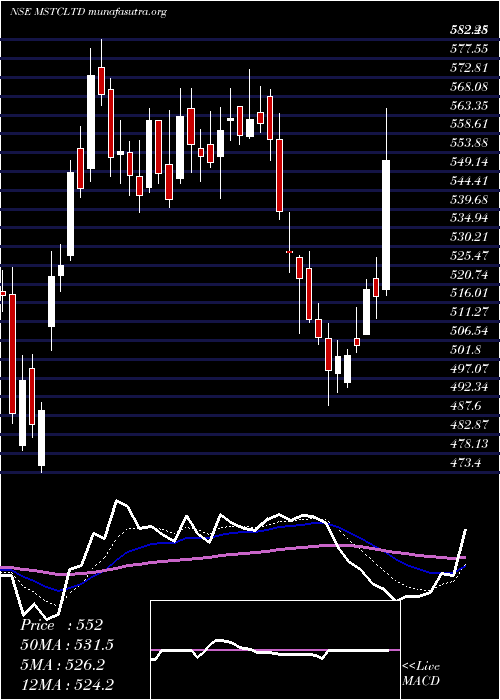Select the 539.68 price axis label
Screen dimensions: 500x700
point(468,199)
